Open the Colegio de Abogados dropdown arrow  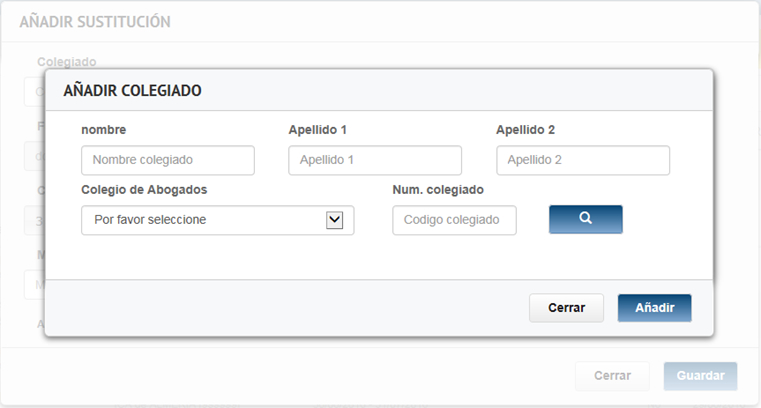point(335,220)
